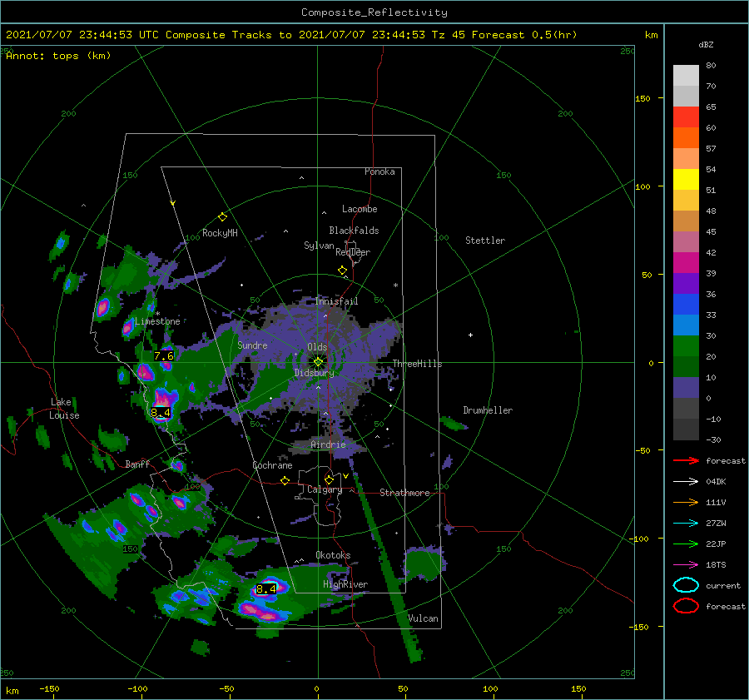Click the Lake Louise label
The height and width of the screenshot is (700, 749).
tap(64, 409)
